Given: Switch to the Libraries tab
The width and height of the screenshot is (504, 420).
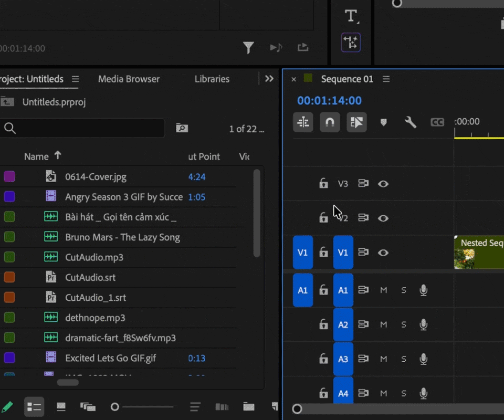Looking at the screenshot, I should 212,79.
